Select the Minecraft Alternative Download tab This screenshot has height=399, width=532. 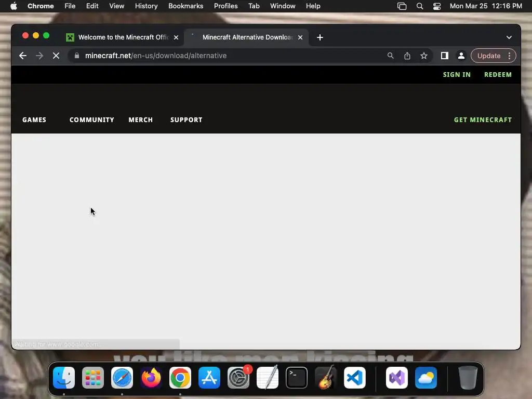tap(247, 37)
